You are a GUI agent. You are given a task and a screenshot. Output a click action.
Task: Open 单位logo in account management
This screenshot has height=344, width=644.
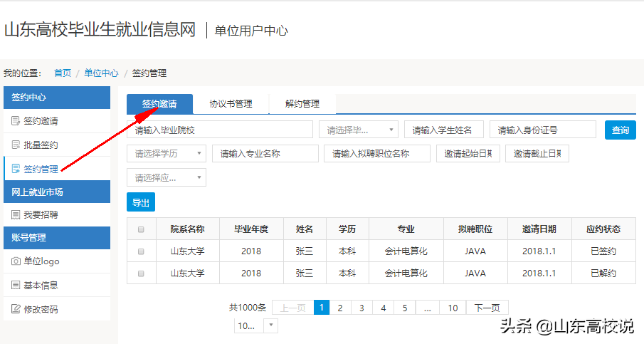(57, 261)
